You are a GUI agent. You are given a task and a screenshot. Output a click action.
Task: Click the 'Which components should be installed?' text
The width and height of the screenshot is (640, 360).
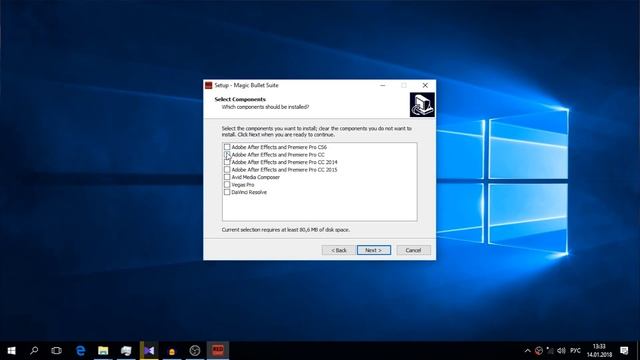pos(265,107)
